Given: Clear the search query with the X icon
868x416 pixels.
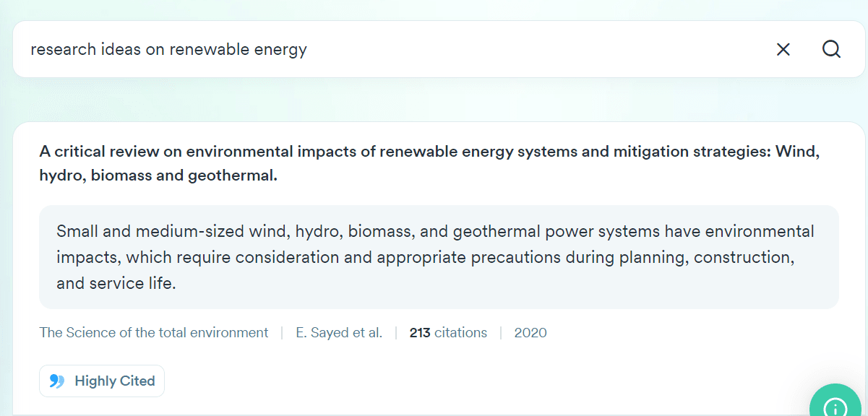Looking at the screenshot, I should pos(783,49).
